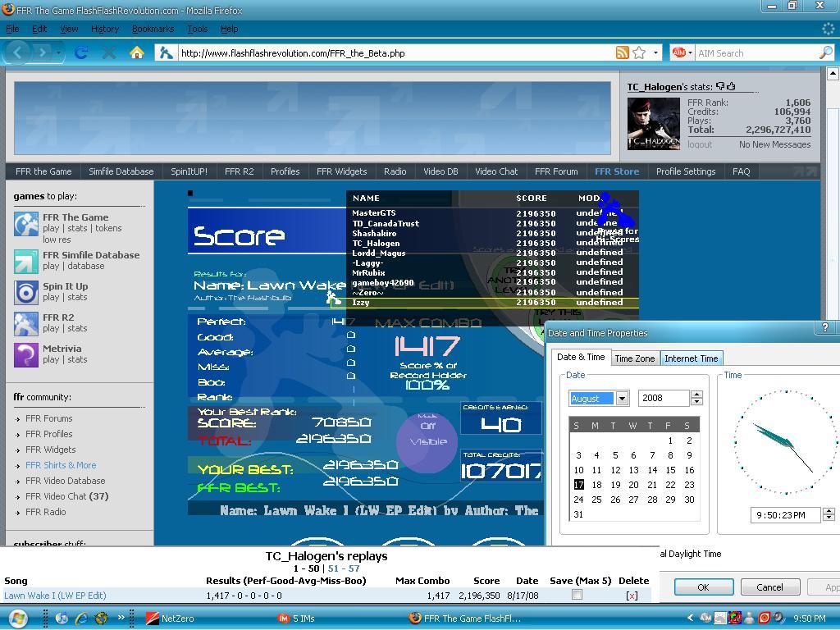Click the Date and Time help question icon
Image resolution: width=840 pixels, height=630 pixels.
825,326
